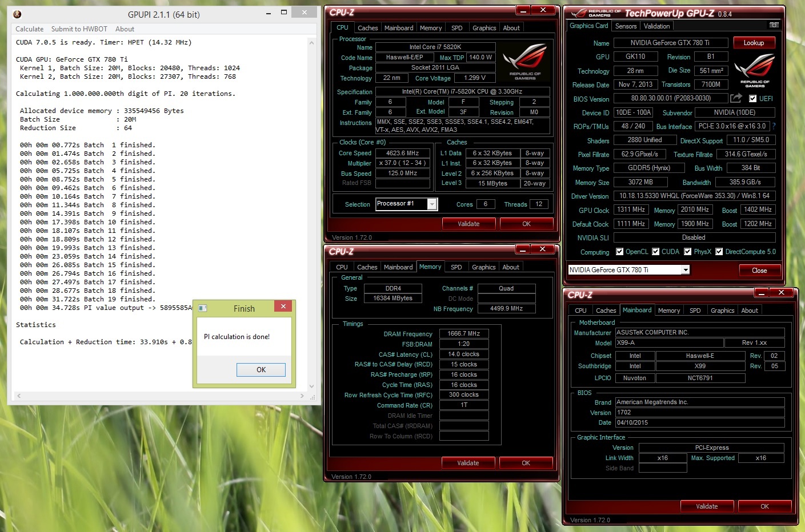Viewport: 805px width, 532px height.
Task: Click BIOS Version value 1702
Action: pos(700,412)
